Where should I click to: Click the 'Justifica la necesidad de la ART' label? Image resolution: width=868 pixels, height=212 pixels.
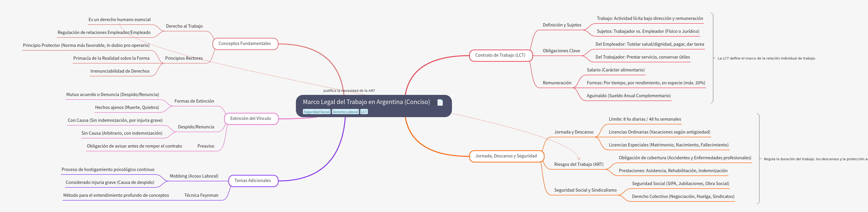(x=349, y=91)
